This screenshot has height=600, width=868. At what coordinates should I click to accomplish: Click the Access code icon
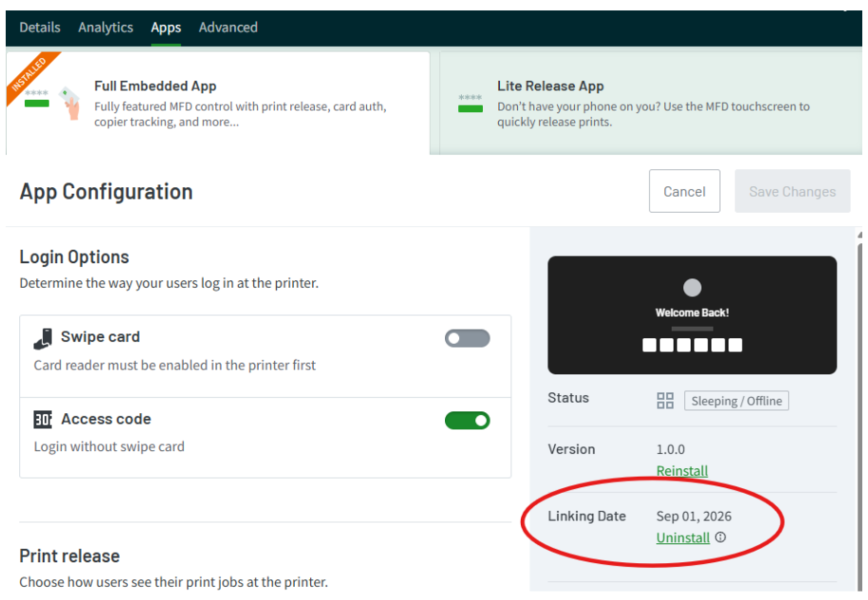43,420
